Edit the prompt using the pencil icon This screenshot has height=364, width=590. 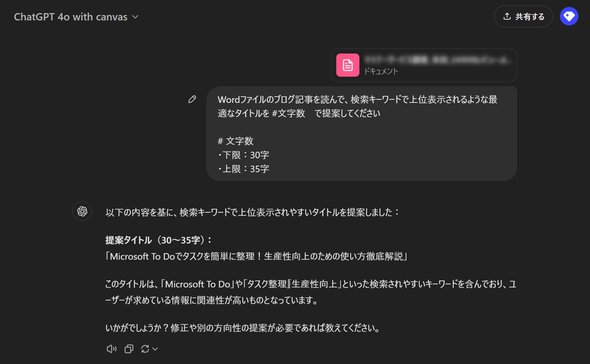coord(192,99)
